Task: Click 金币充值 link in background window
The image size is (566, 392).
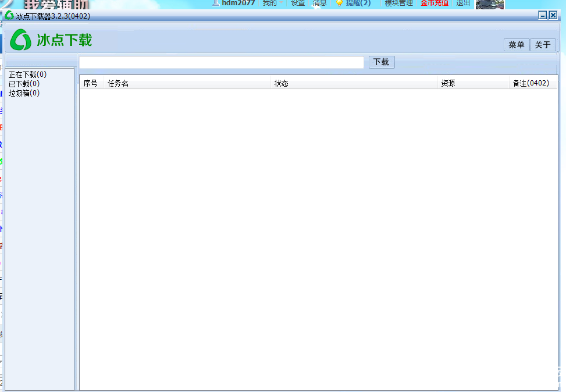Action: pyautogui.click(x=435, y=3)
